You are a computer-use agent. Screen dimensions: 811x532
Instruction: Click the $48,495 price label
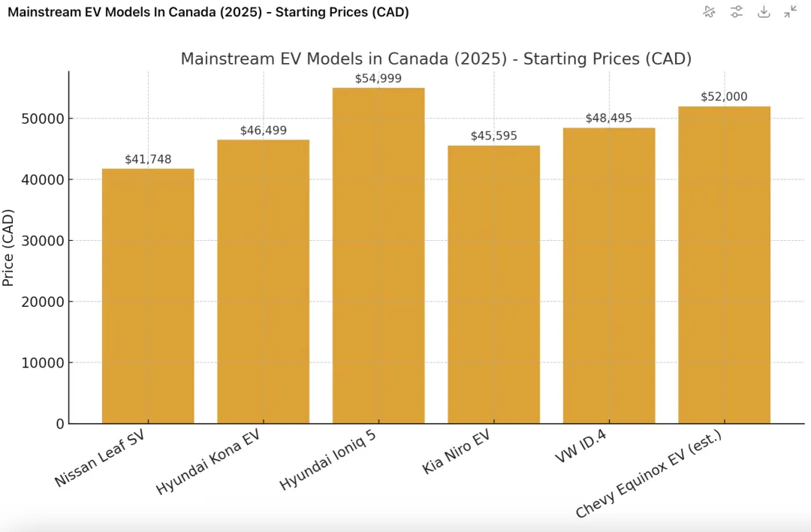click(x=609, y=119)
